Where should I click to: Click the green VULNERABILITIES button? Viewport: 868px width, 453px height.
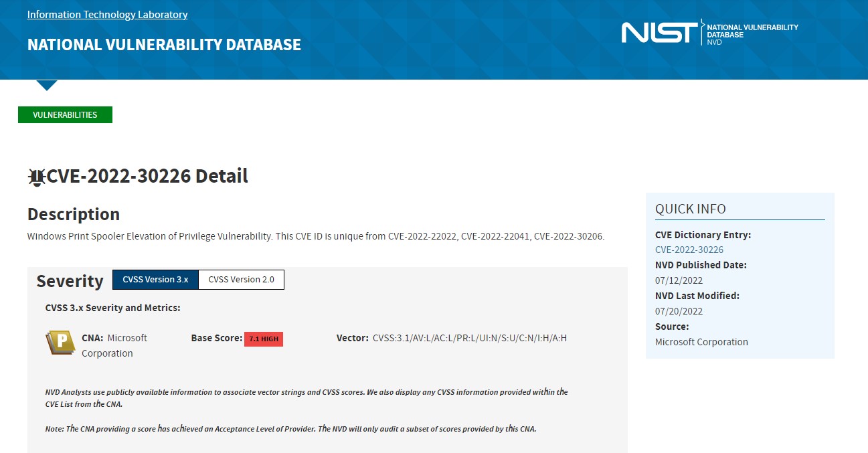[65, 114]
